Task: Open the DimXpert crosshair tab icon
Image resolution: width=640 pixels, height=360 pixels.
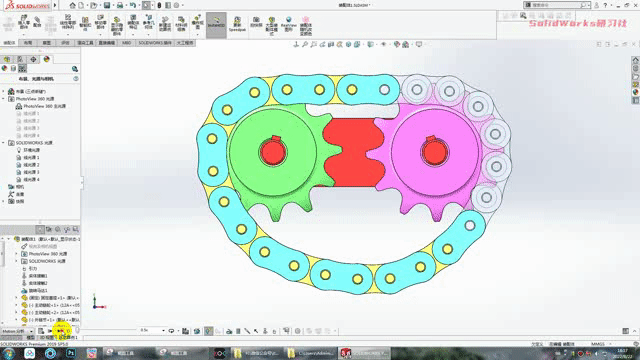Action: point(33,60)
